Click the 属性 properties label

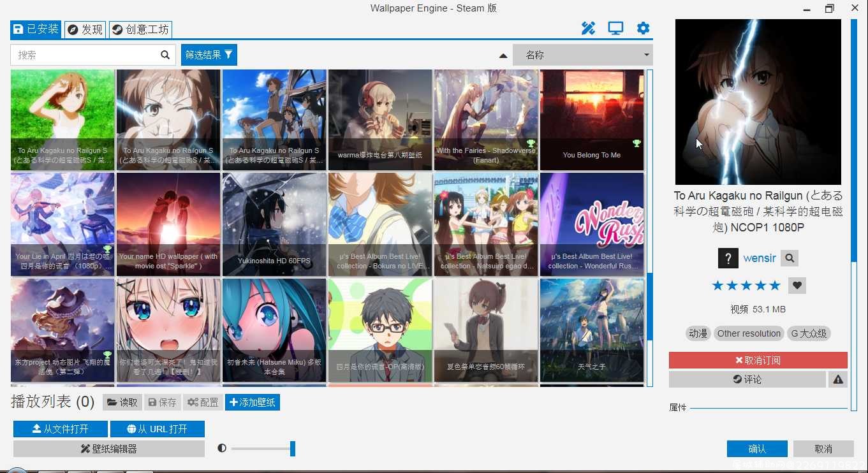[677, 407]
